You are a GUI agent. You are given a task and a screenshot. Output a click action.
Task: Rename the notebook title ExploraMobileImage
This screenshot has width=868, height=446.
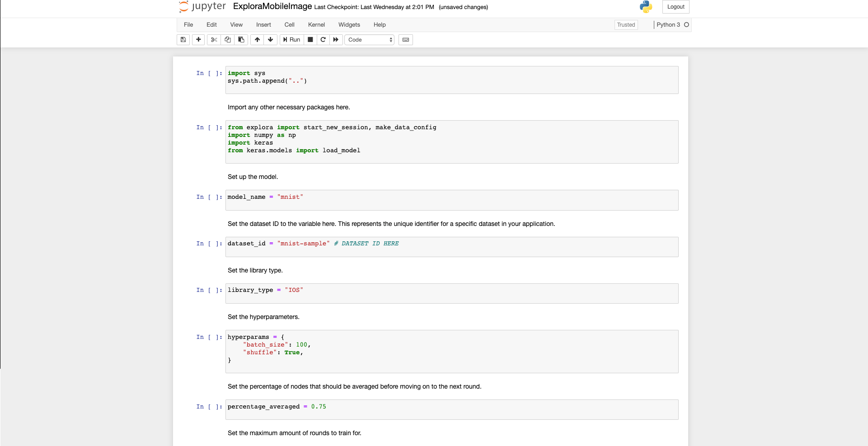click(272, 6)
